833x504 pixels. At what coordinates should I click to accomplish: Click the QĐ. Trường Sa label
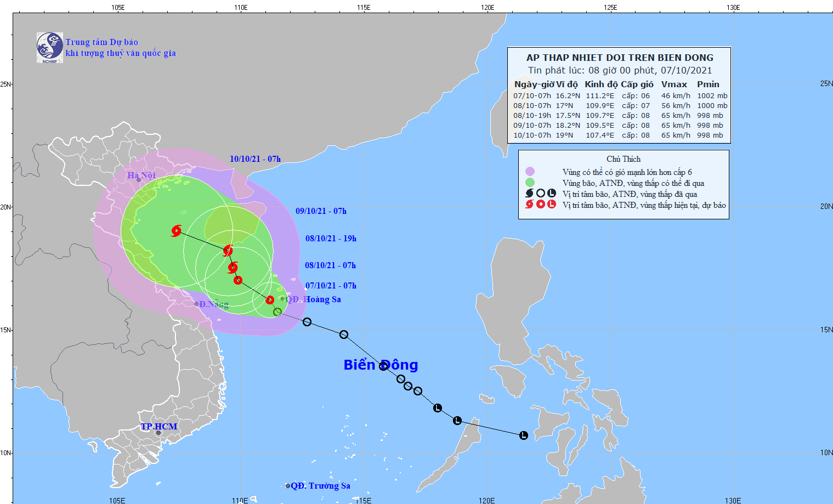pos(320,486)
